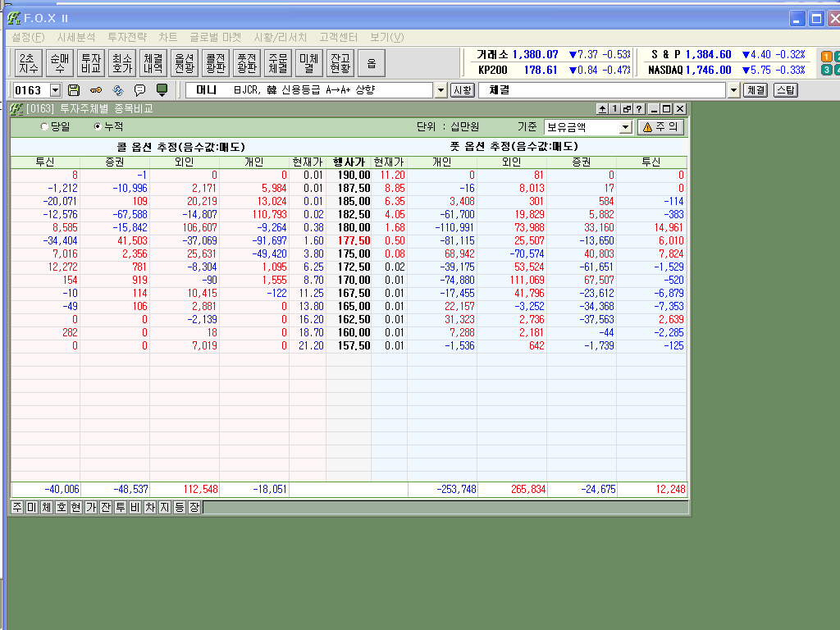Click the 주의 warning button
This screenshot has height=630, width=840.
[660, 127]
